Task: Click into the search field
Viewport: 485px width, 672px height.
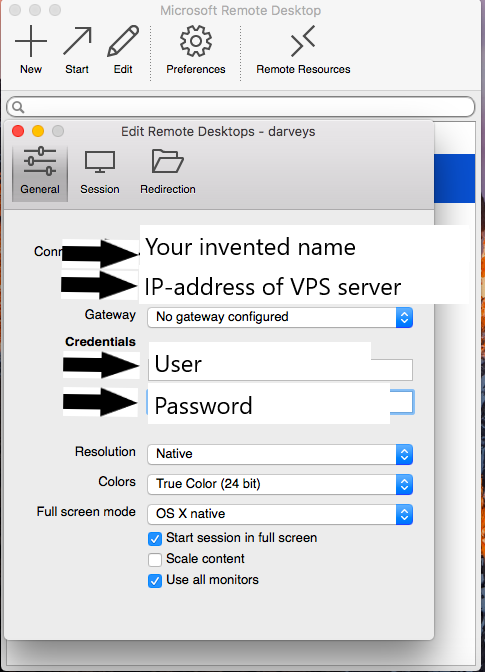Action: click(x=241, y=107)
